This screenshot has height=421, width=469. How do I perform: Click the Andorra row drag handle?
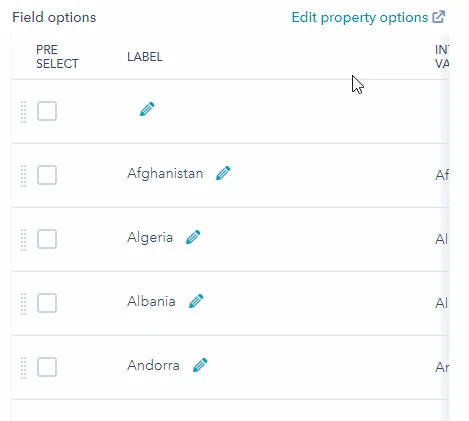tap(23, 368)
